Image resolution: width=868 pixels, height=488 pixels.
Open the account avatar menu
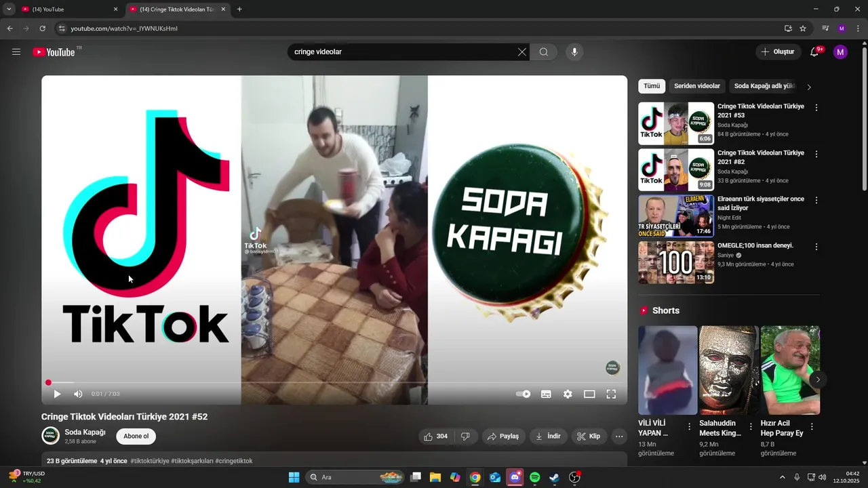(x=840, y=52)
